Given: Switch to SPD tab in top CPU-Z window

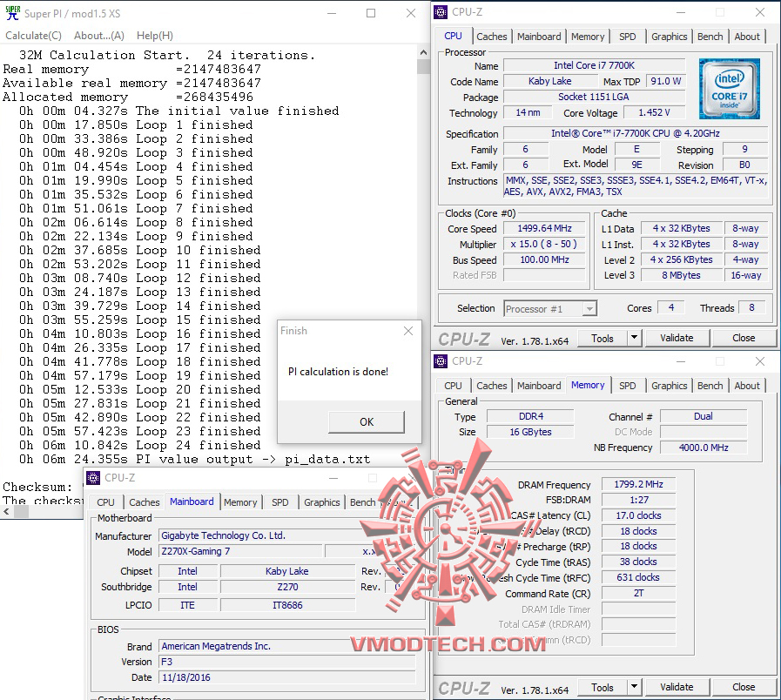Looking at the screenshot, I should coord(627,37).
